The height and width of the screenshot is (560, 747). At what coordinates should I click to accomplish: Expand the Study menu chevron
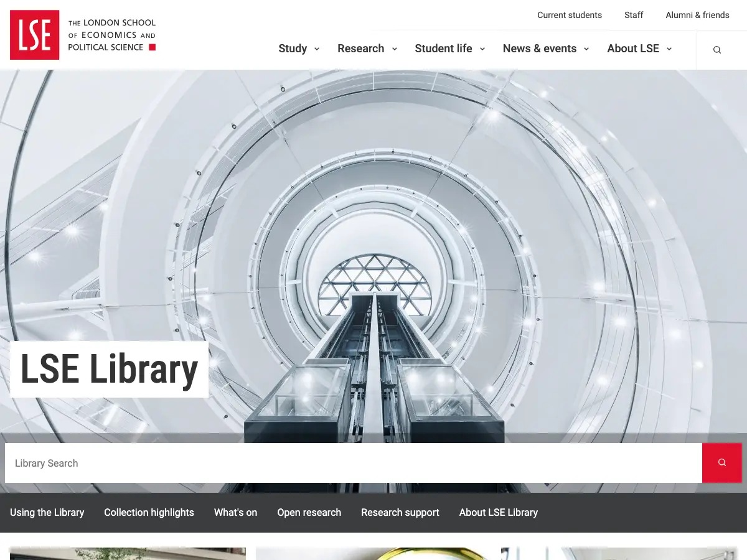[x=317, y=49]
